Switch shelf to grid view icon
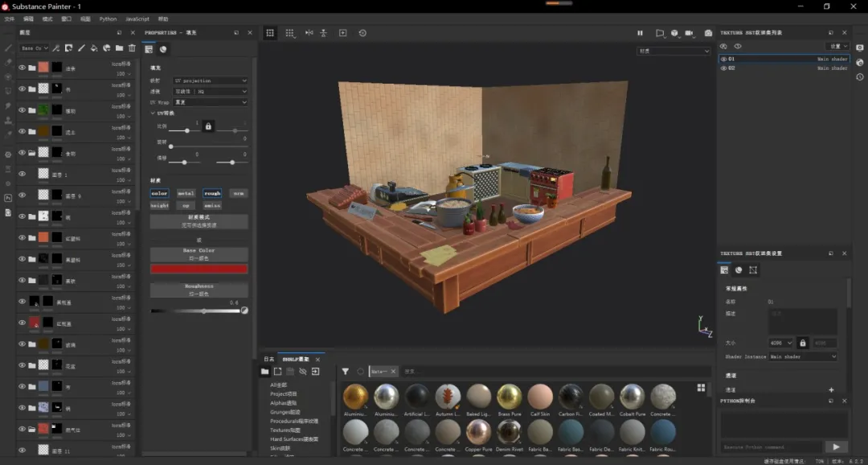The width and height of the screenshot is (868, 465). pyautogui.click(x=701, y=387)
